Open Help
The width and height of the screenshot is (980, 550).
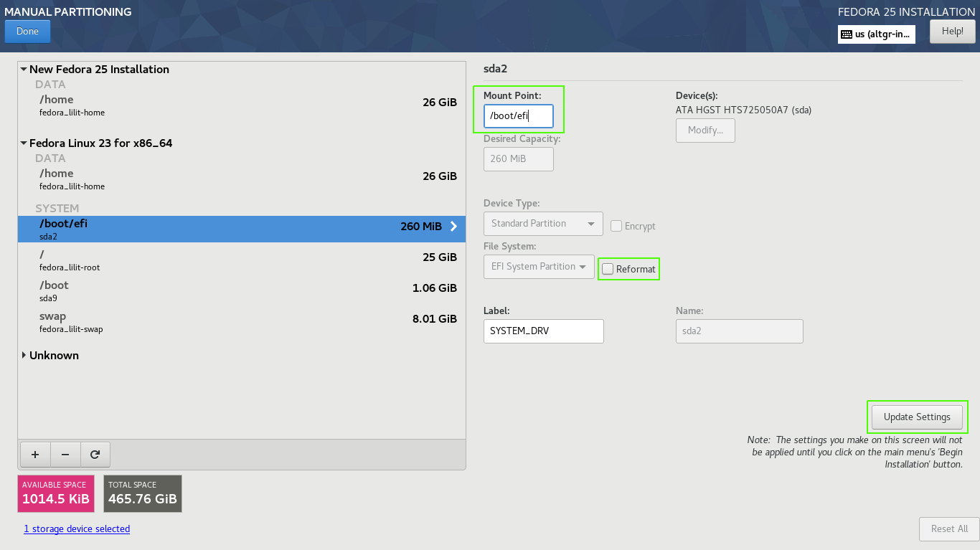[x=952, y=32]
